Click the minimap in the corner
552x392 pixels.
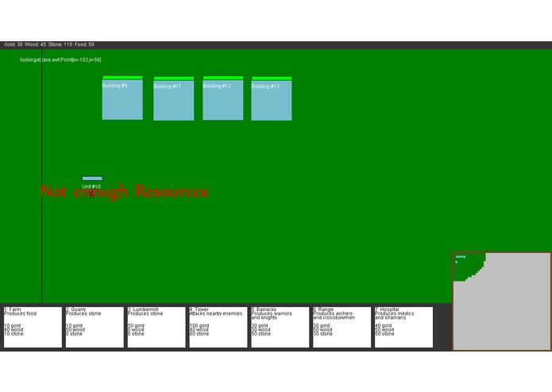(502, 302)
